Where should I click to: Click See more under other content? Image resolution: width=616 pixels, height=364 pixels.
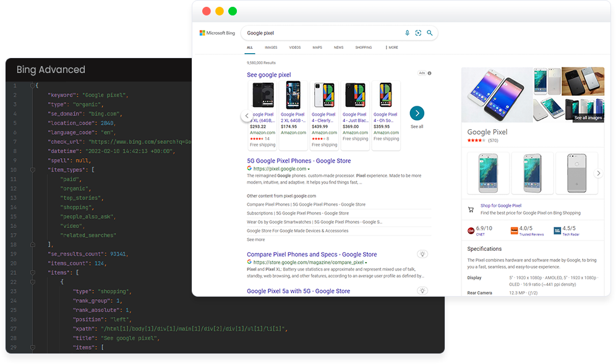click(x=256, y=240)
